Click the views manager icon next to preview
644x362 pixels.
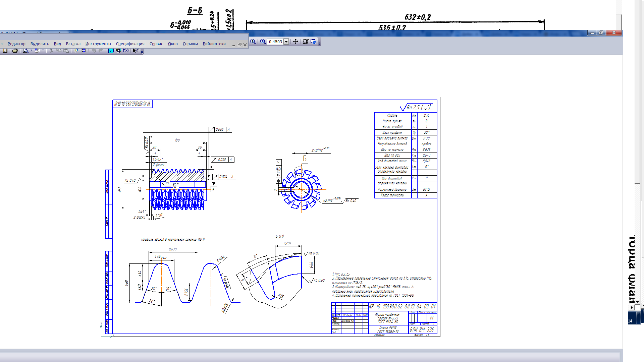(37, 51)
